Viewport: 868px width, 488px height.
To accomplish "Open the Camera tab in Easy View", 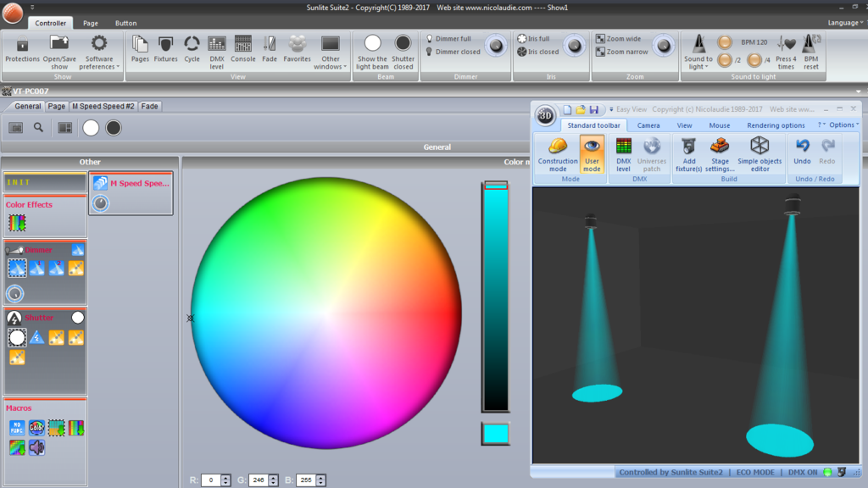I will pos(648,125).
